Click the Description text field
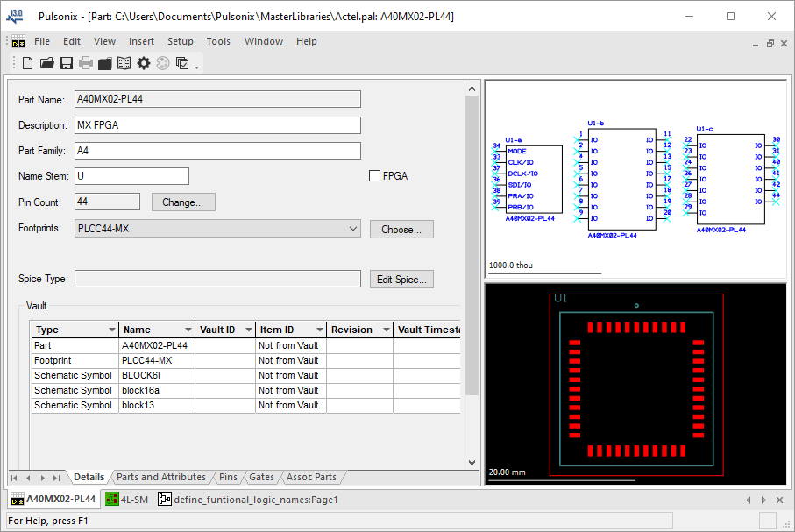The height and width of the screenshot is (532, 795). coord(217,125)
